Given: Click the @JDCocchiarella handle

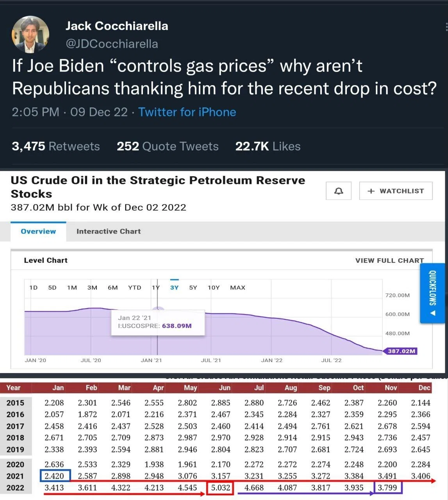Looking at the screenshot, I should pyautogui.click(x=112, y=44).
